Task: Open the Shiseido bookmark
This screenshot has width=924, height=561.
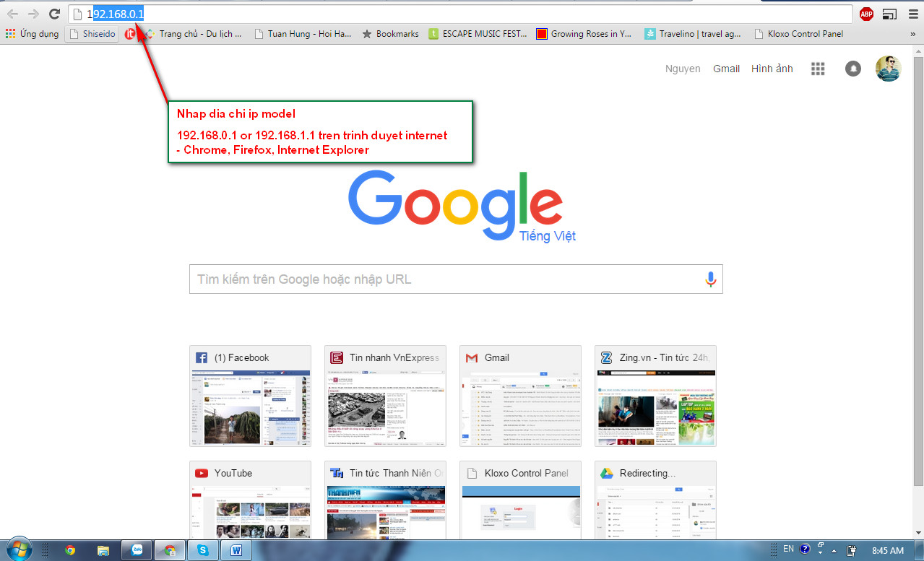Action: tap(92, 34)
